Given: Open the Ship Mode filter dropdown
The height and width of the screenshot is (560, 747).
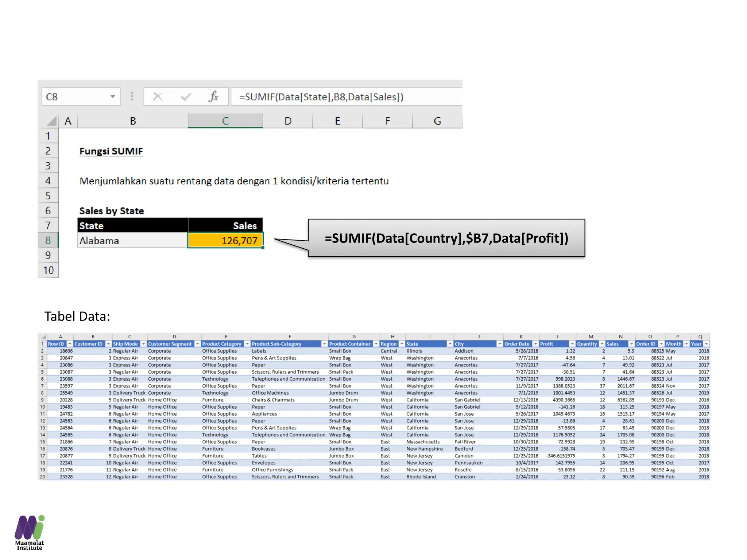Looking at the screenshot, I should coord(143,344).
